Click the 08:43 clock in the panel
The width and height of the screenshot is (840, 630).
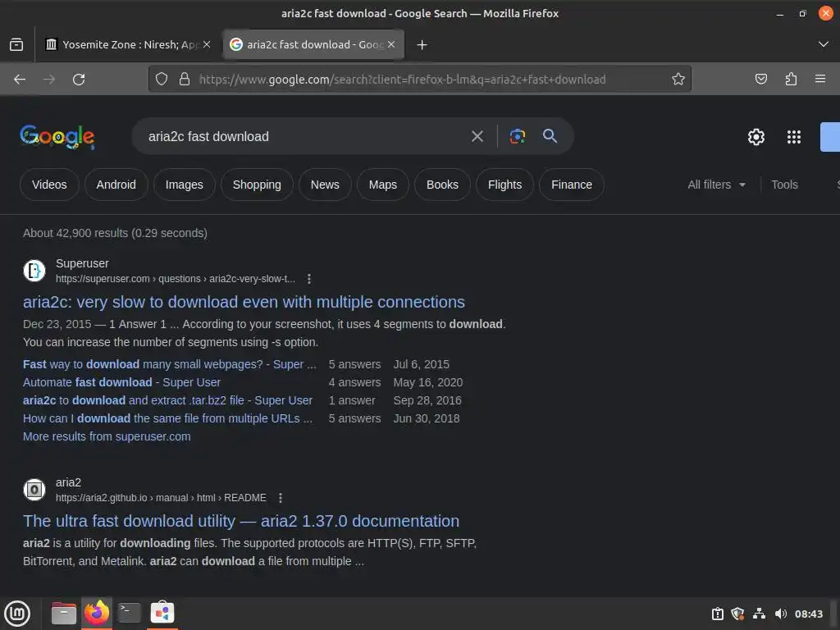[808, 614]
